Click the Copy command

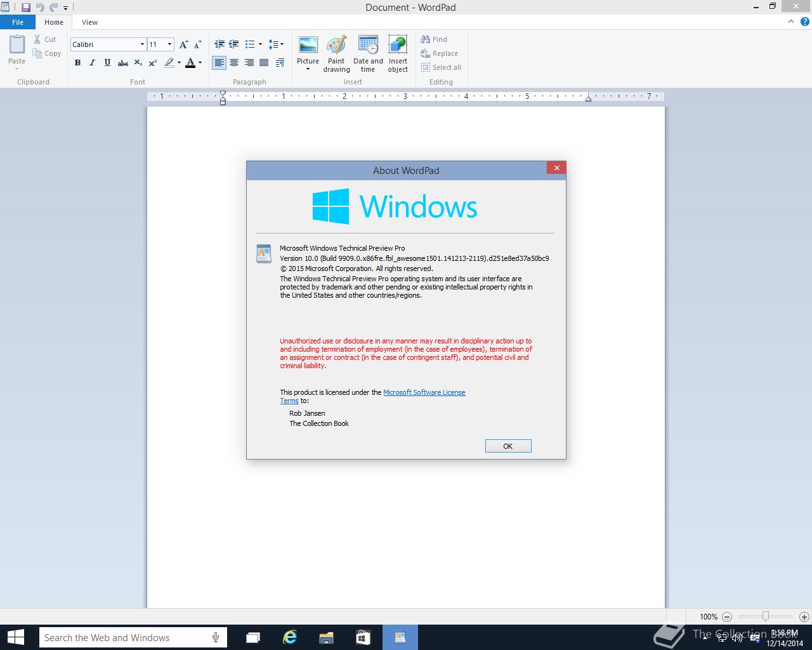(x=47, y=54)
